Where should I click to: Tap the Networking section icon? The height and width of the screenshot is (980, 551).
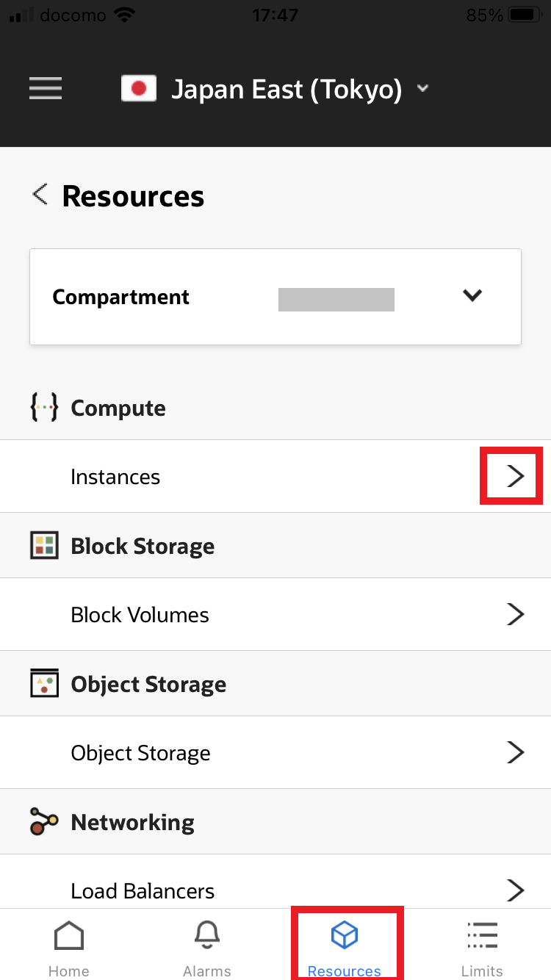tap(44, 821)
